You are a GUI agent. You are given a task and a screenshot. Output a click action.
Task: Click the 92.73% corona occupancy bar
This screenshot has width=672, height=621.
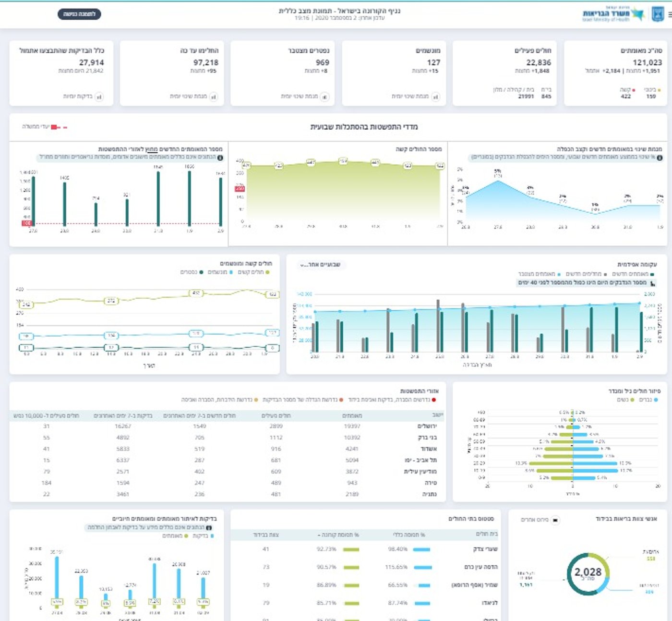351,549
